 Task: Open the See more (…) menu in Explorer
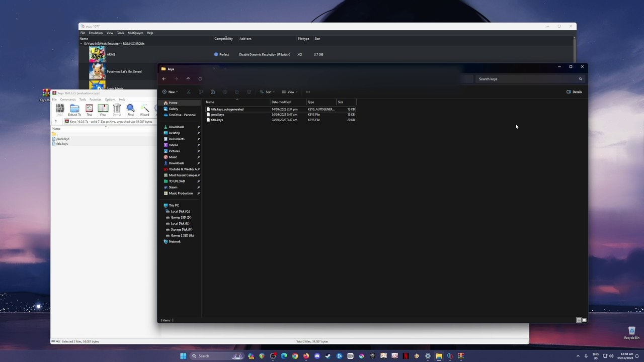(x=308, y=92)
